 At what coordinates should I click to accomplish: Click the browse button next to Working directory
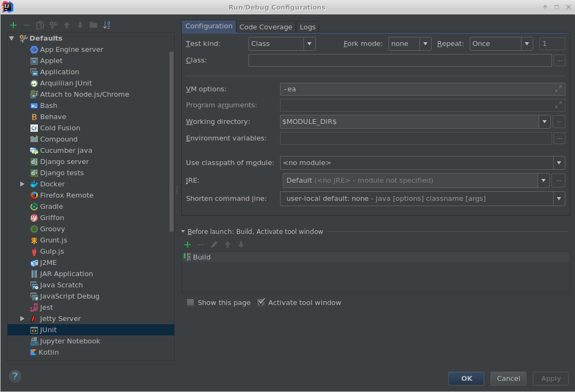[x=559, y=122]
